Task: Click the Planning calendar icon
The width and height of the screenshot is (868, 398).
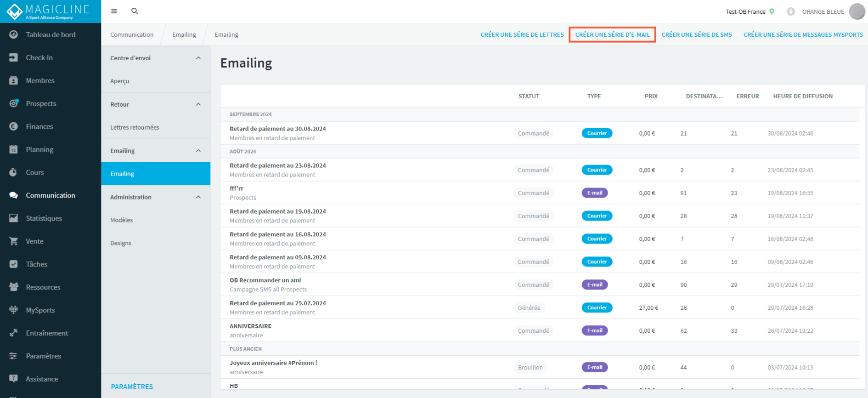Action: click(x=14, y=149)
